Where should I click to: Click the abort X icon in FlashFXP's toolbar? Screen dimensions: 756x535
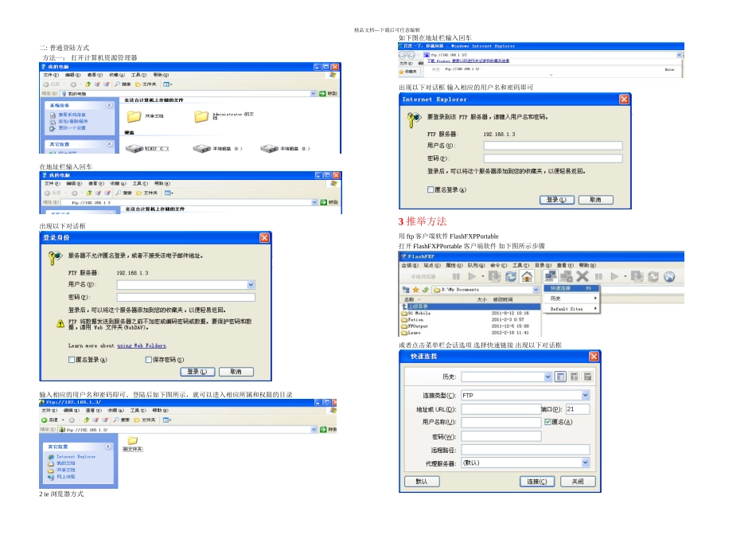583,276
